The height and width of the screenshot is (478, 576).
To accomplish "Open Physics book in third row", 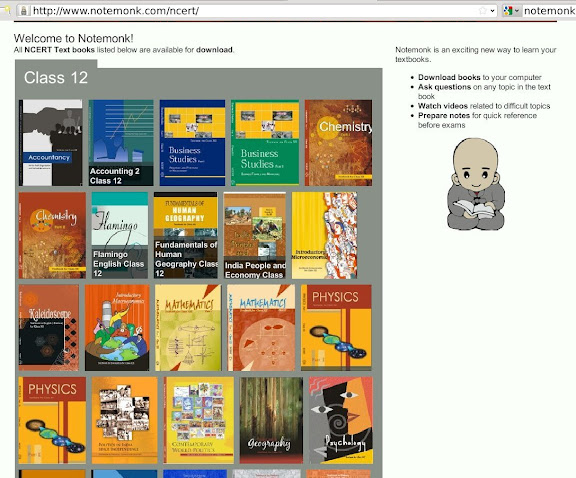I will click(x=336, y=327).
